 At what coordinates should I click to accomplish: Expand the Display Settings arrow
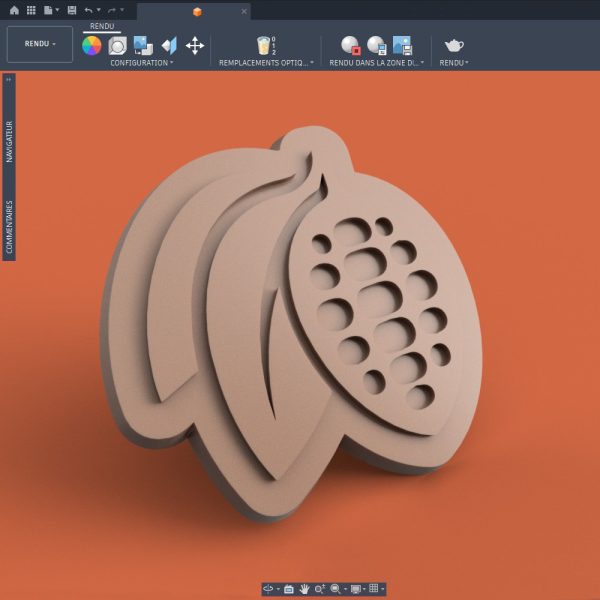pos(364,589)
